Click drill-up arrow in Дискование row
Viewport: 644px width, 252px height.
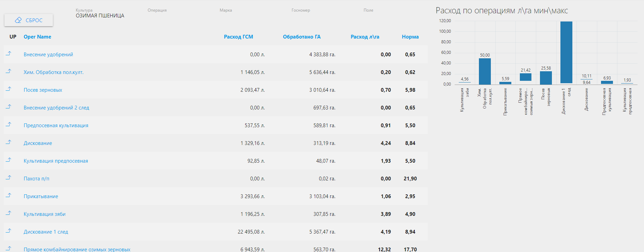coord(9,142)
